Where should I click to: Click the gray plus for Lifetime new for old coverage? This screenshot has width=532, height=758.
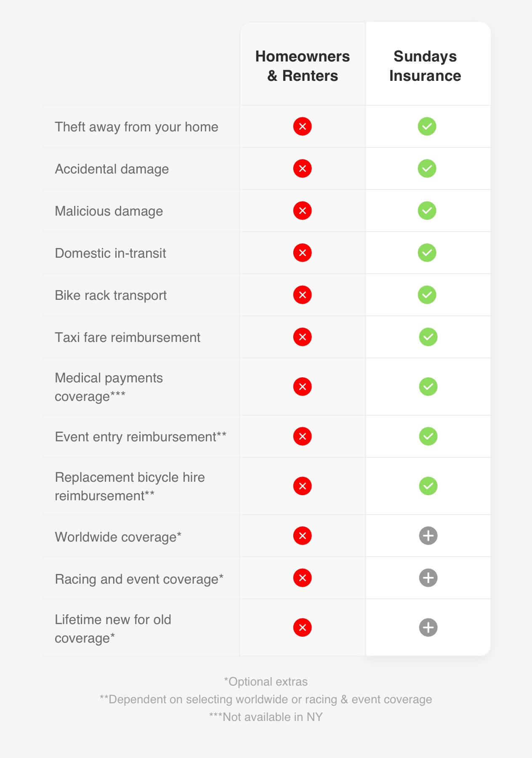pos(428,627)
